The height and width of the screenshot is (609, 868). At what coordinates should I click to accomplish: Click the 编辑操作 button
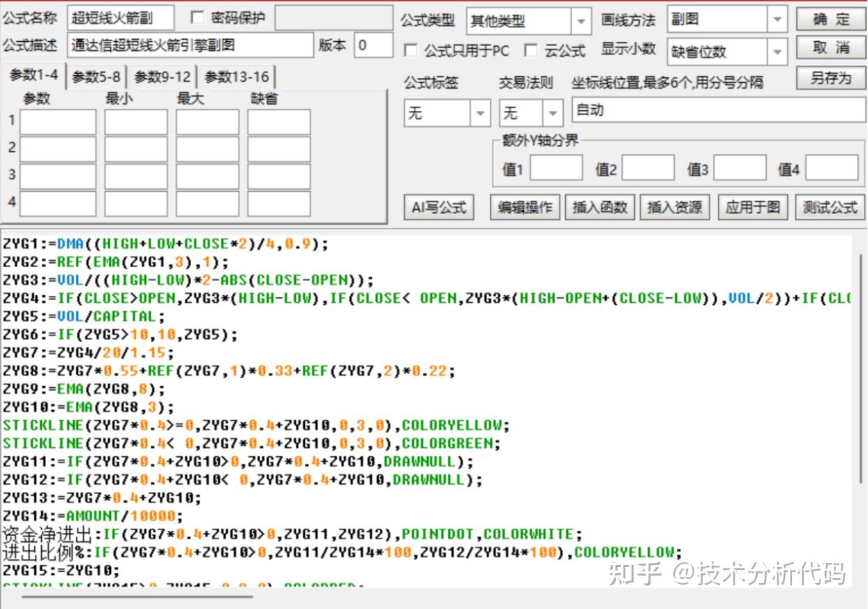point(525,207)
